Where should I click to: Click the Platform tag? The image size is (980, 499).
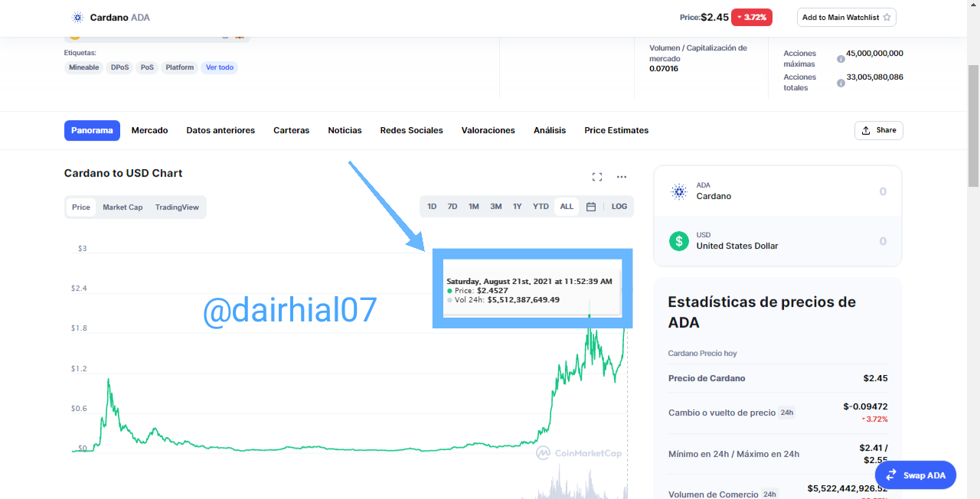point(180,67)
